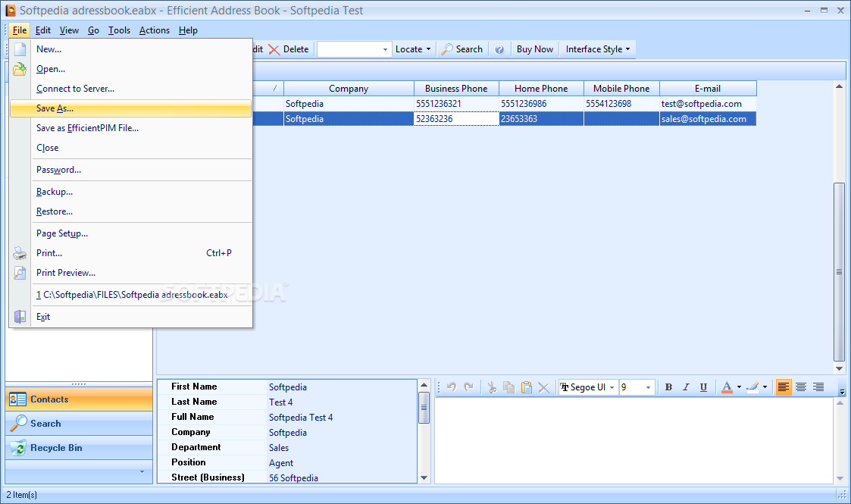Click the Copy icon in notes toolbar

(x=509, y=387)
